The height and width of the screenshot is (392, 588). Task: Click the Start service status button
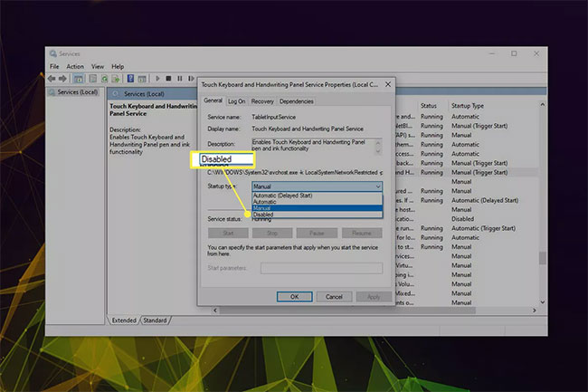coord(228,233)
